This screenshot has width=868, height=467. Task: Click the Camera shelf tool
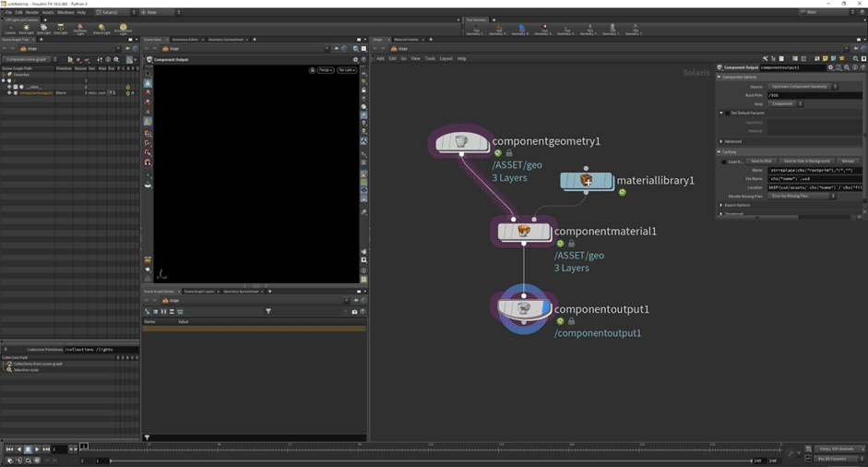(x=9, y=30)
